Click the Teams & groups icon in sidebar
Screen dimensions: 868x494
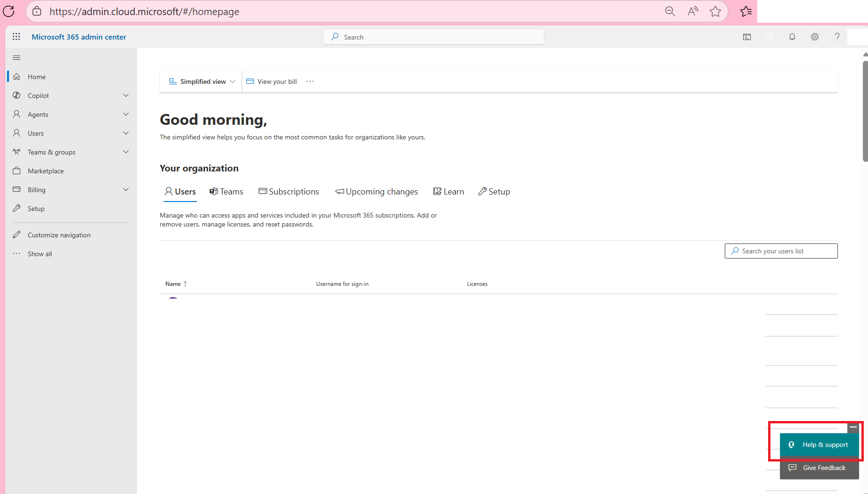(x=16, y=152)
